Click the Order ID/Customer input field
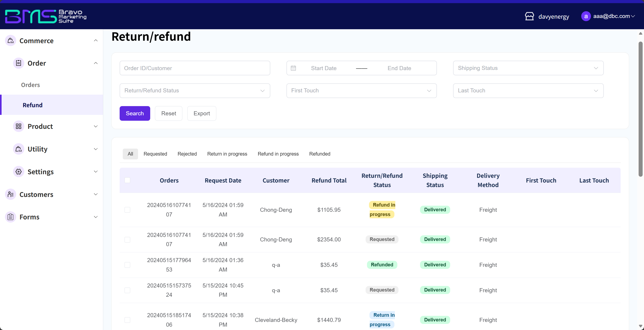 pyautogui.click(x=195, y=68)
